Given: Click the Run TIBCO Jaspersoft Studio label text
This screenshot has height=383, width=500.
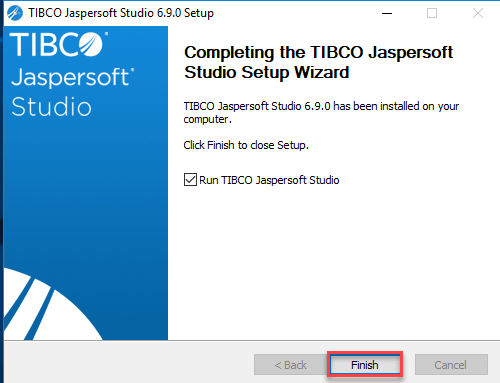Looking at the screenshot, I should pos(269,180).
